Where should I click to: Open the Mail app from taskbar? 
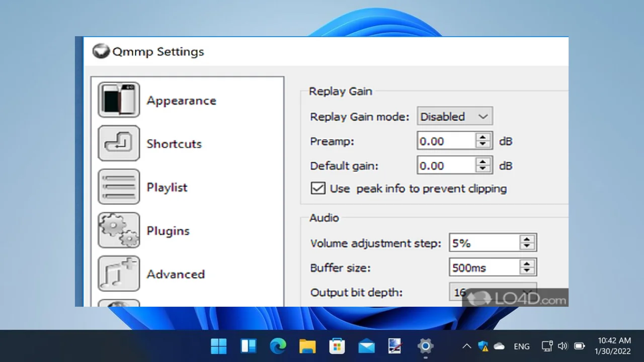(x=366, y=346)
